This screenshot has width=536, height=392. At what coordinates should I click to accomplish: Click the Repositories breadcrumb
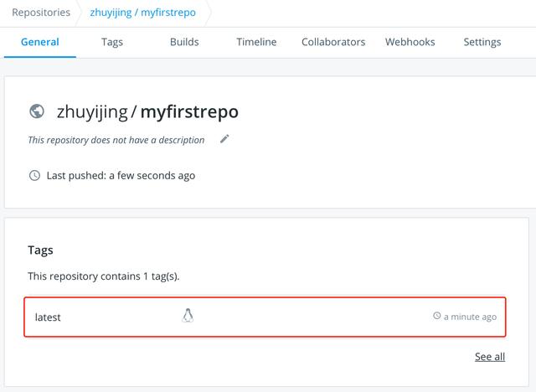(41, 13)
